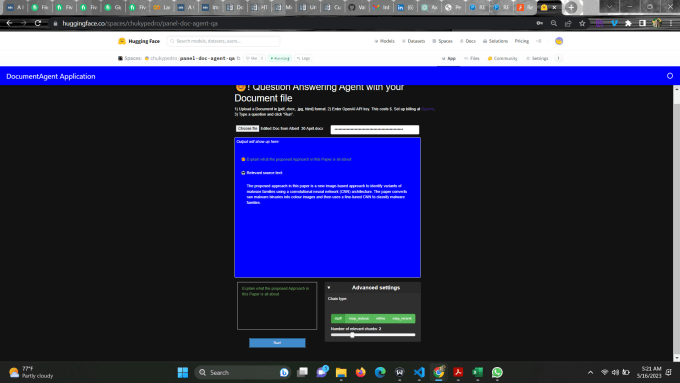
Task: Adjust the number of relevant chunks slider
Action: pyautogui.click(x=373, y=335)
